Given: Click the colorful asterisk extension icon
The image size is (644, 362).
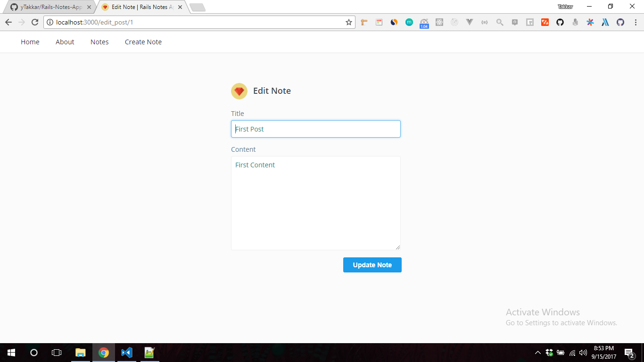Looking at the screenshot, I should tap(590, 22).
